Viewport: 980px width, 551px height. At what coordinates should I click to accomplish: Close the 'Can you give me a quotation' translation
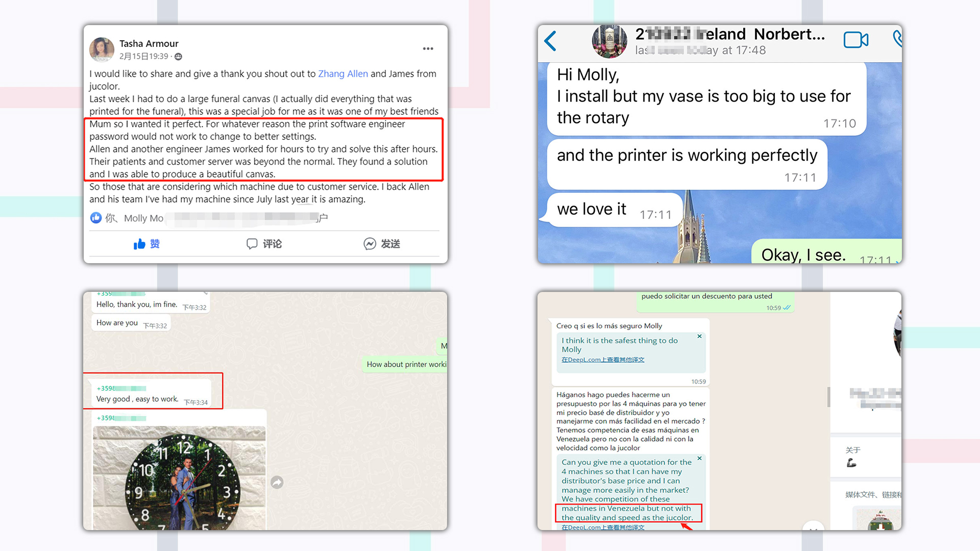pos(699,458)
